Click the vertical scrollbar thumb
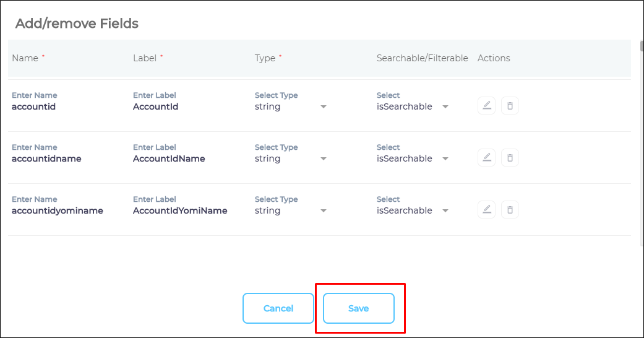This screenshot has height=338, width=644. (x=642, y=46)
